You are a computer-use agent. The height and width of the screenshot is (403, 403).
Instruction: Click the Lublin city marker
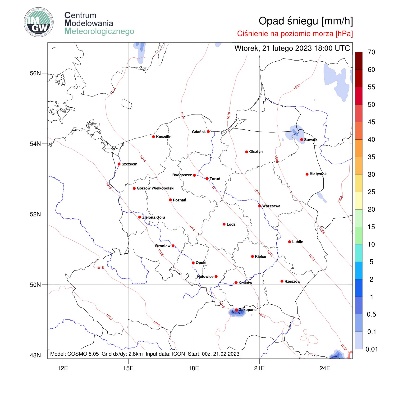(x=290, y=242)
